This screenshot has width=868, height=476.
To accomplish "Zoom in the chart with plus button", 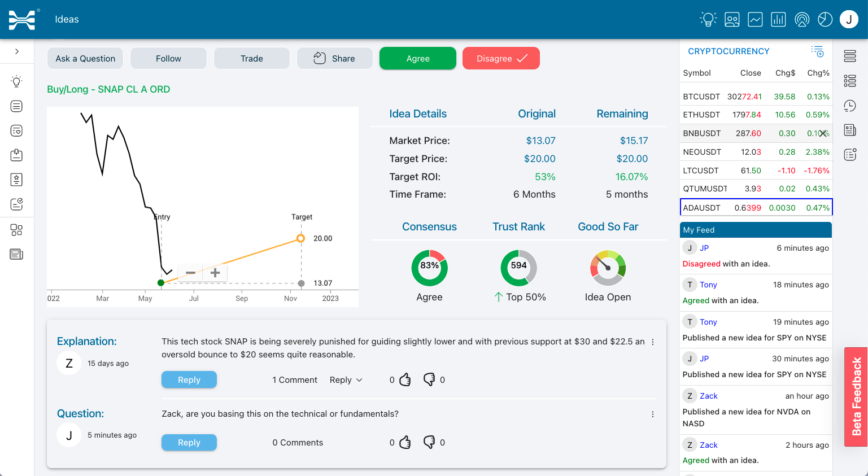I will pos(215,273).
